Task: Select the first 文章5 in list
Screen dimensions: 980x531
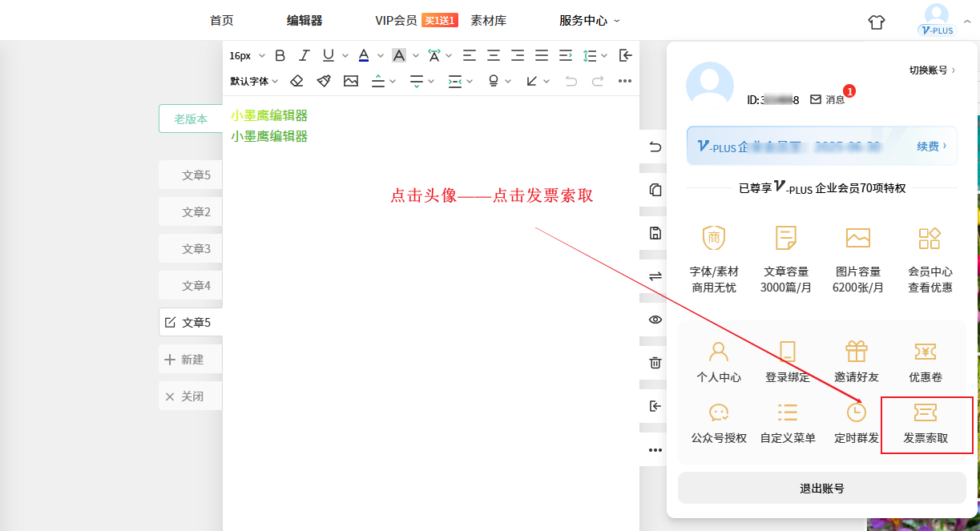Action: (x=191, y=175)
